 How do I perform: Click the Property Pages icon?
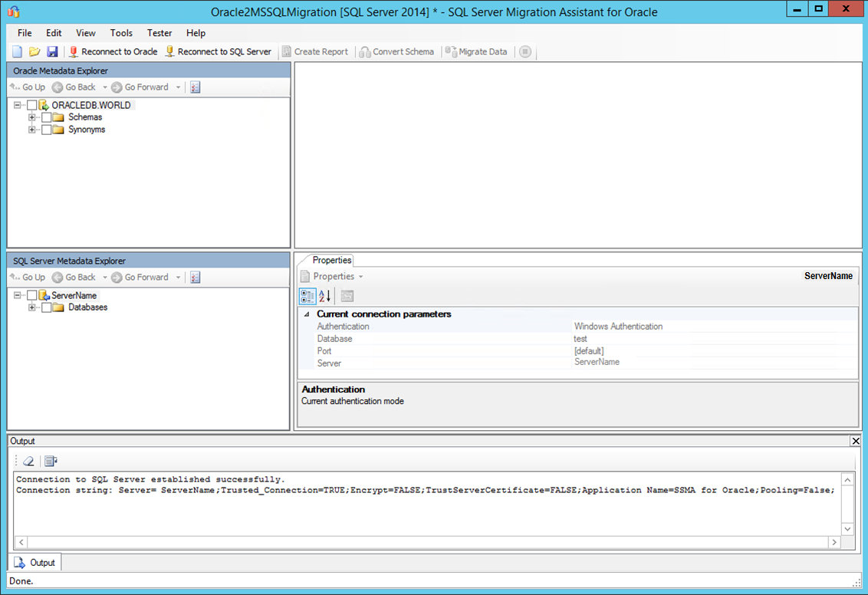(347, 296)
